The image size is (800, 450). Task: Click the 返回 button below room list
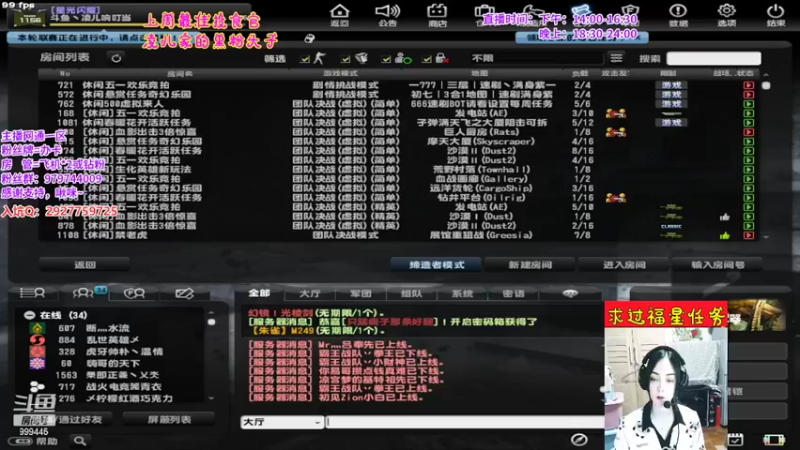85,264
